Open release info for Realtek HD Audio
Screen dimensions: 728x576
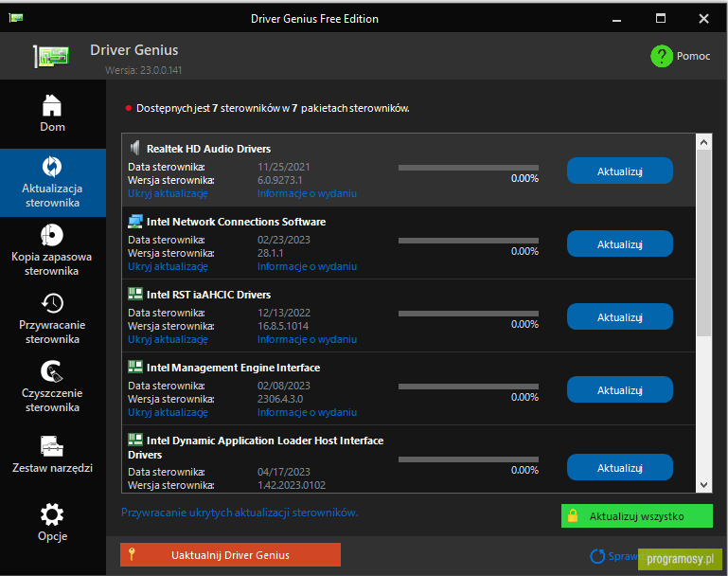point(307,193)
